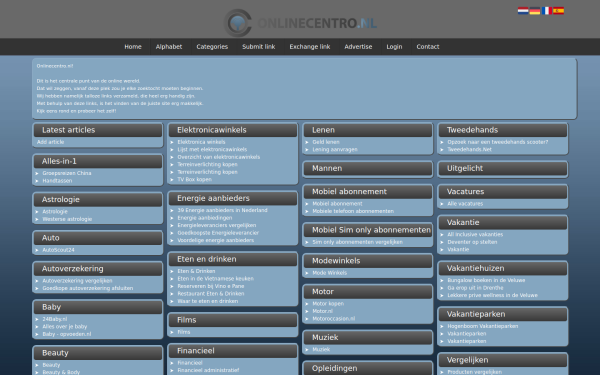The height and width of the screenshot is (375, 600).
Task: Open the Handtassen link
Action: coord(57,181)
